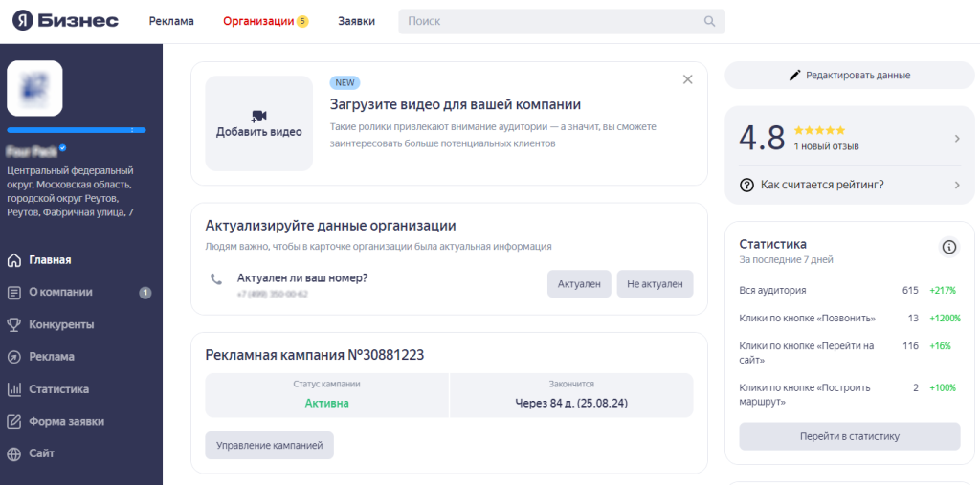Screen dimensions: 980x485
Task: Click the О компании document icon
Action: [x=13, y=293]
